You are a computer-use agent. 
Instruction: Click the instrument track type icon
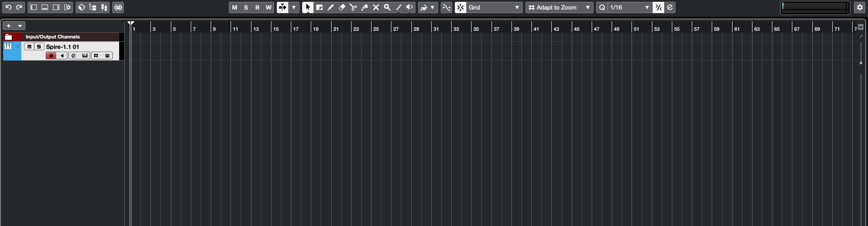tap(8, 46)
